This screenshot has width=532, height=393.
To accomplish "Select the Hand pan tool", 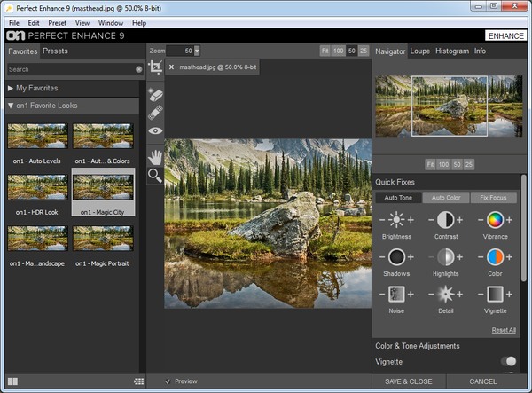I will click(155, 158).
